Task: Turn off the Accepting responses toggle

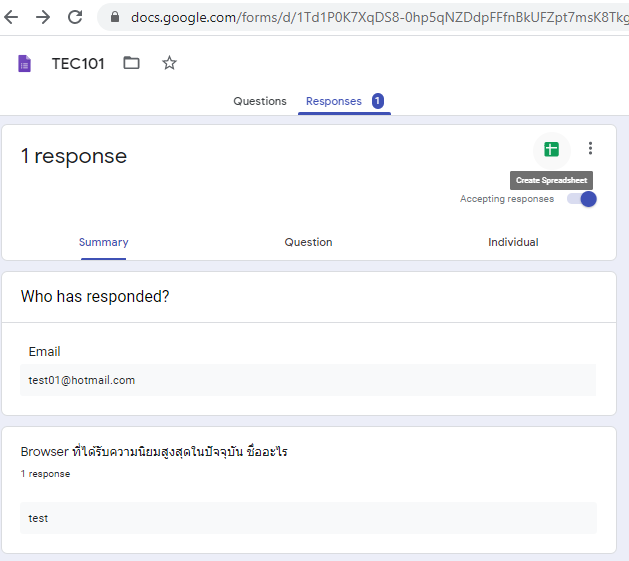Action: click(582, 199)
